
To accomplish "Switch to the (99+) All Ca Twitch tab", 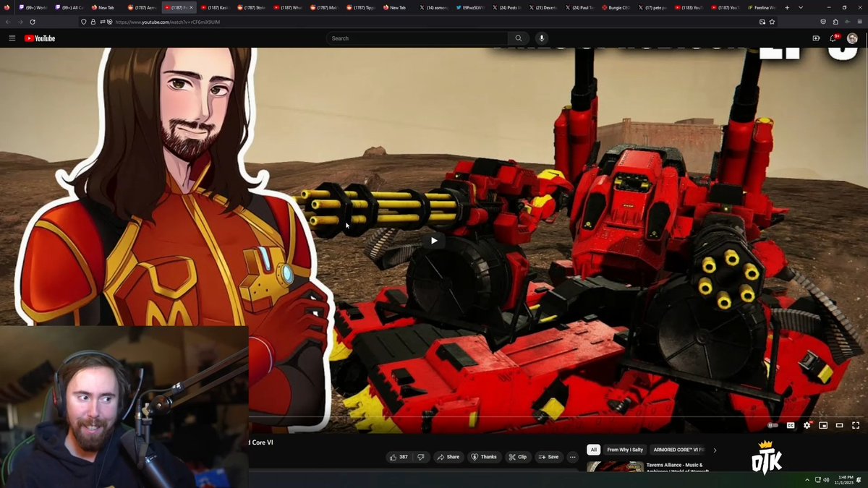I will click(69, 7).
